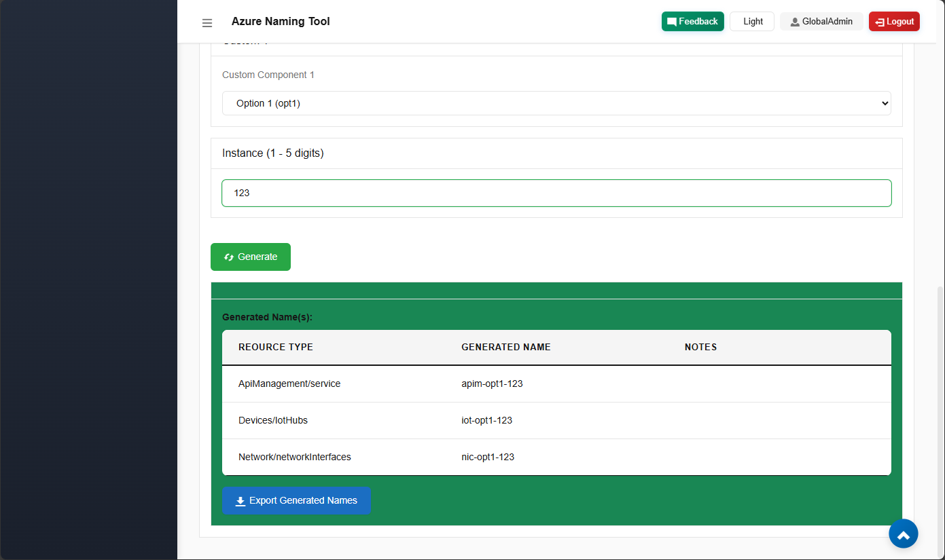Log out using the Logout button
The height and width of the screenshot is (560, 945).
pos(893,22)
